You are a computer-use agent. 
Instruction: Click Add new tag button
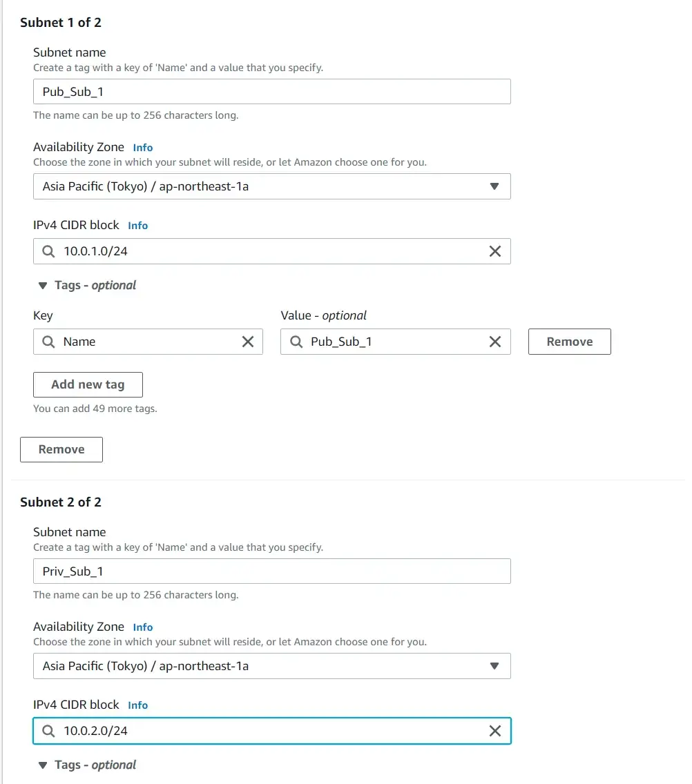pyautogui.click(x=88, y=384)
